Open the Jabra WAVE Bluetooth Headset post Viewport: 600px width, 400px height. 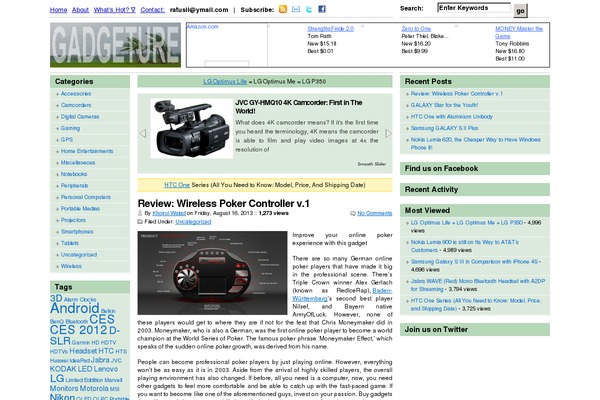click(x=478, y=285)
